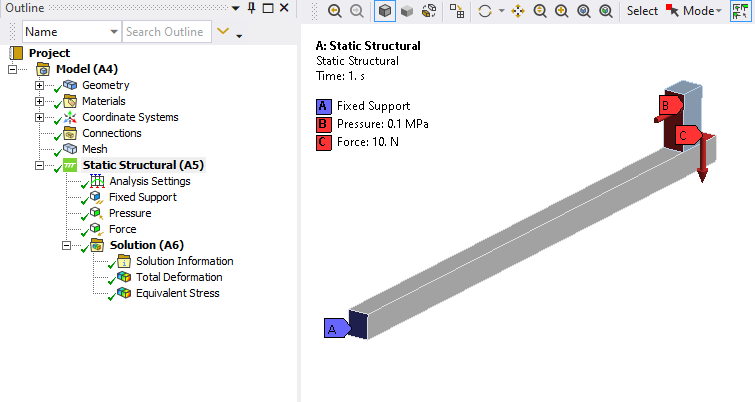This screenshot has height=402, width=755.
Task: Select the Total Deformation result
Action: 179,277
